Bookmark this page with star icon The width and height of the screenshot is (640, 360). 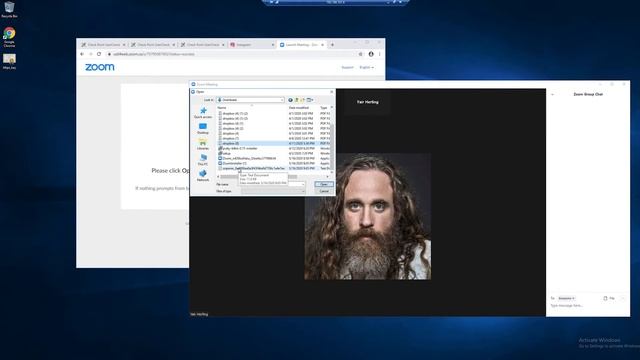pyautogui.click(x=360, y=54)
